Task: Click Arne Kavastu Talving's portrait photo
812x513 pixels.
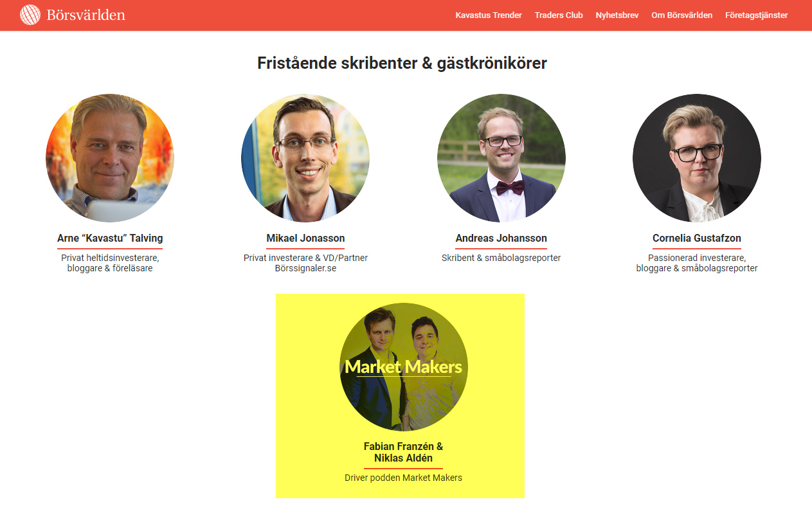Action: (x=110, y=158)
